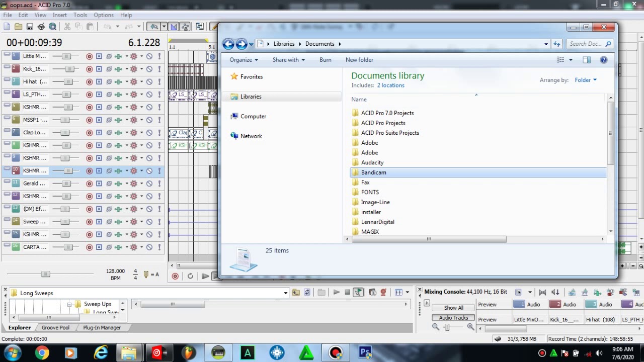The width and height of the screenshot is (644, 362).
Task: Open File menu in ACID Pro
Action: tap(8, 15)
